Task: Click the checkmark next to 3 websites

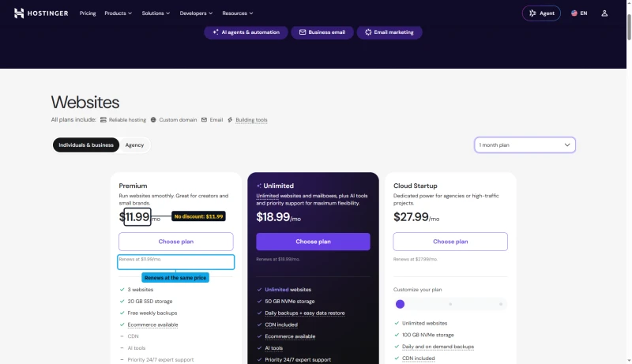Action: (x=122, y=290)
